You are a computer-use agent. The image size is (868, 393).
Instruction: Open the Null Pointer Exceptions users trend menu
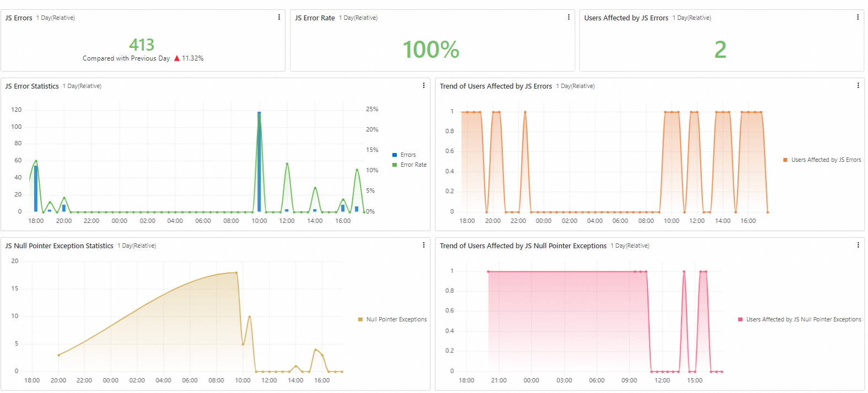pyautogui.click(x=858, y=245)
